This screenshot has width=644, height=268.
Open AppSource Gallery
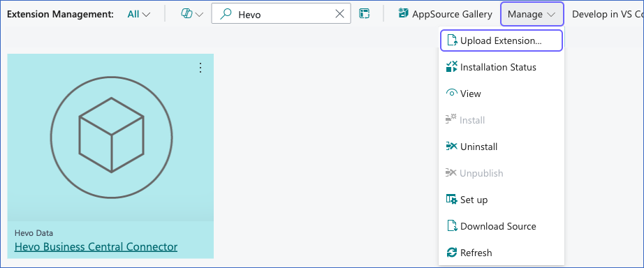(x=445, y=14)
